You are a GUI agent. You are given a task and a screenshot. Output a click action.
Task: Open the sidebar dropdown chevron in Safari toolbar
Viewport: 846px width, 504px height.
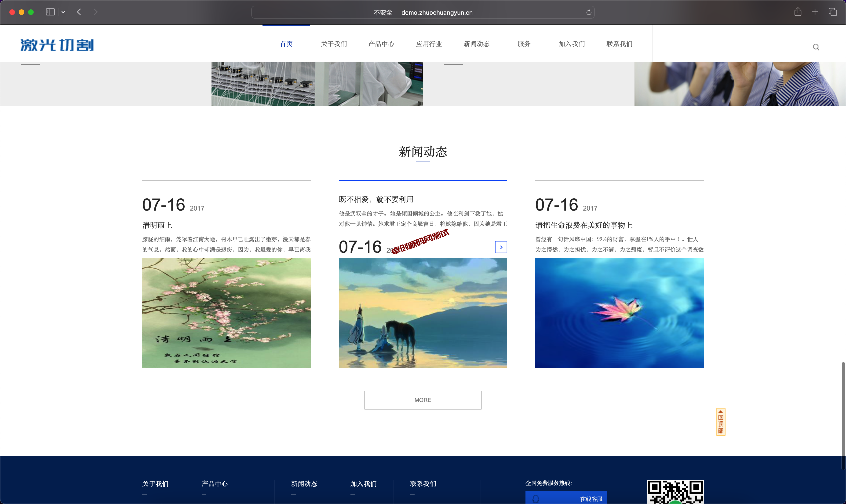63,12
